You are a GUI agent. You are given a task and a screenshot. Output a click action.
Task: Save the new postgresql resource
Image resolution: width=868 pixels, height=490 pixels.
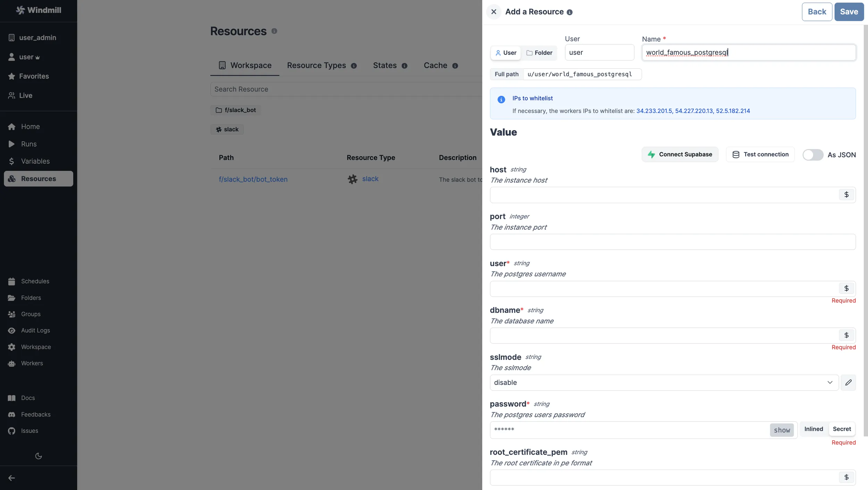point(849,11)
